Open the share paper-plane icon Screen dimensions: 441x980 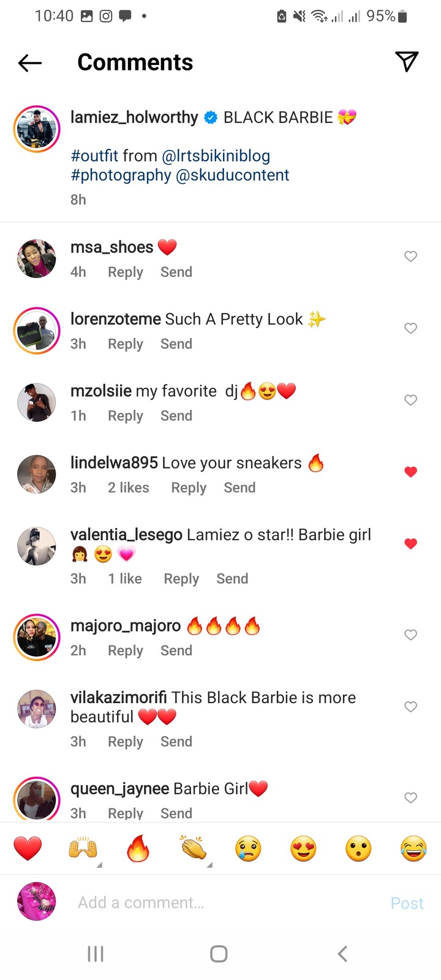coord(407,61)
